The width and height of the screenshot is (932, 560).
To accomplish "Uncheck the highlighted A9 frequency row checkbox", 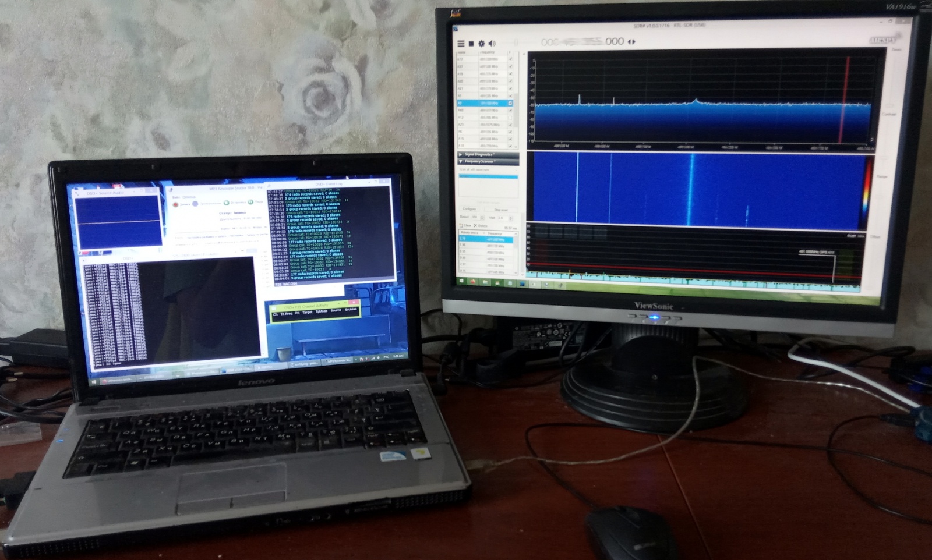I will [x=510, y=103].
